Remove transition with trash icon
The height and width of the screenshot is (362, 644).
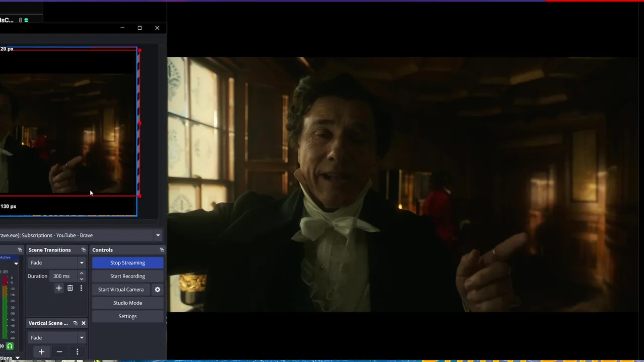[x=70, y=288]
